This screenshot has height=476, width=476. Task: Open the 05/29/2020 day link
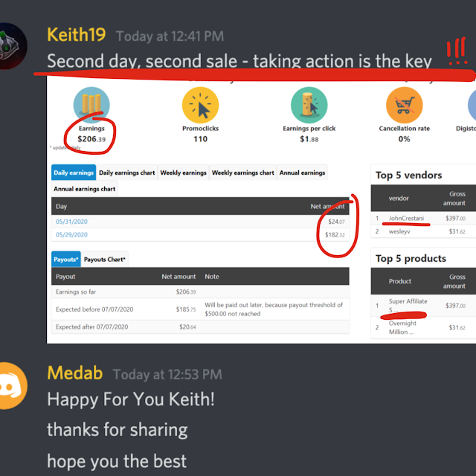[x=71, y=235]
